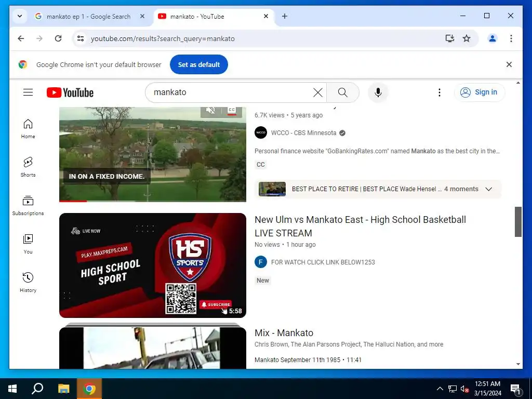Screen dimensions: 532x399
Task: Open Mix Mankato thumbnail
Action: [153, 348]
